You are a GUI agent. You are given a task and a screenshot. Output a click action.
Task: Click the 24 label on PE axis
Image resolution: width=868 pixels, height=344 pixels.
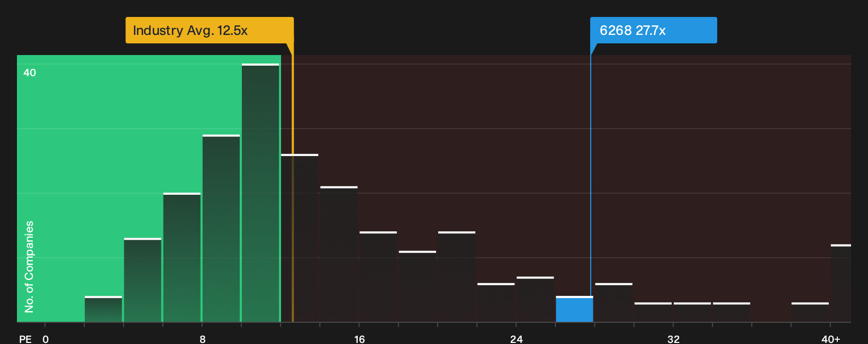[x=517, y=339]
